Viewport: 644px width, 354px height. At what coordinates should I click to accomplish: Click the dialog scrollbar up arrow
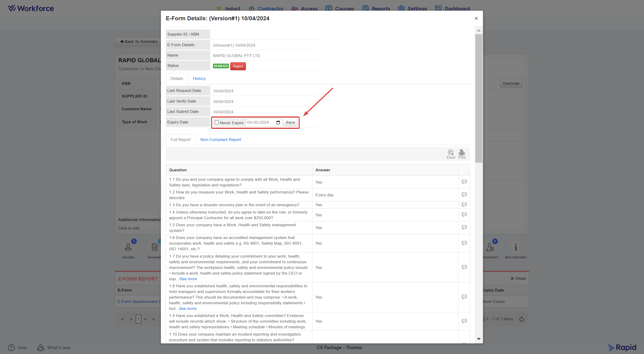pyautogui.click(x=479, y=30)
